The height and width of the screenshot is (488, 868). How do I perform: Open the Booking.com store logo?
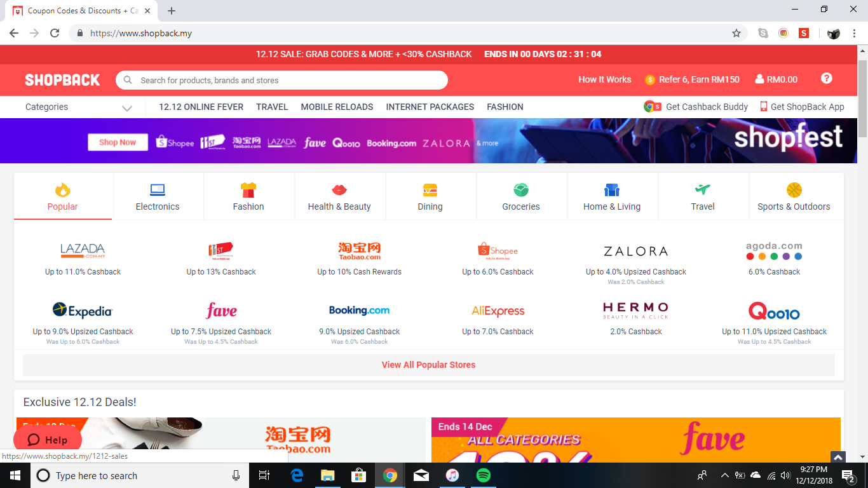pyautogui.click(x=360, y=311)
